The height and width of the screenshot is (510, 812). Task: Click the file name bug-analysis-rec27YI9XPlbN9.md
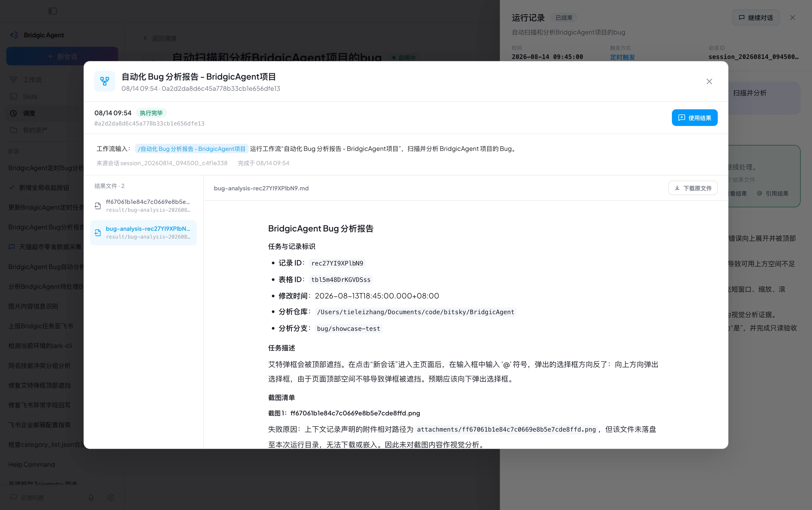pyautogui.click(x=261, y=188)
